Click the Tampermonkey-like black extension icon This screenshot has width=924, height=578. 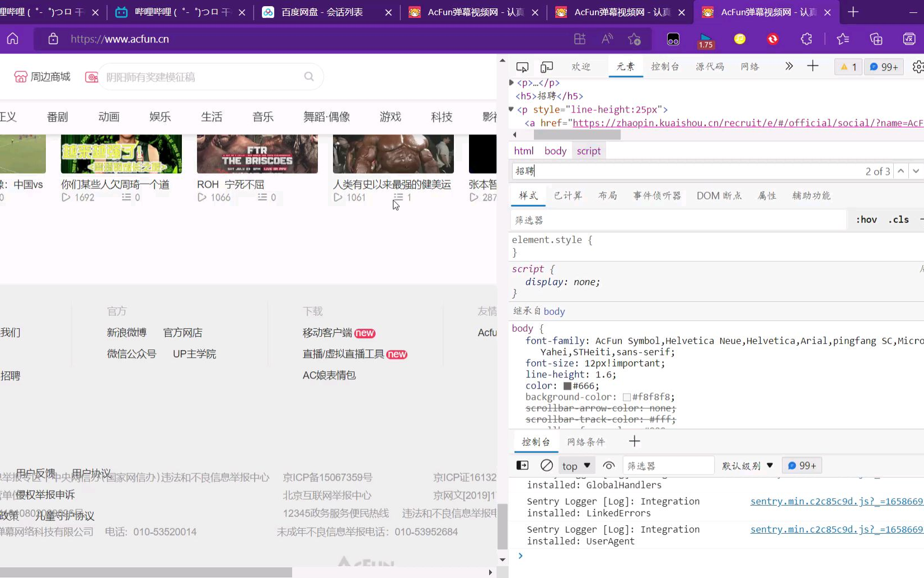tap(673, 39)
